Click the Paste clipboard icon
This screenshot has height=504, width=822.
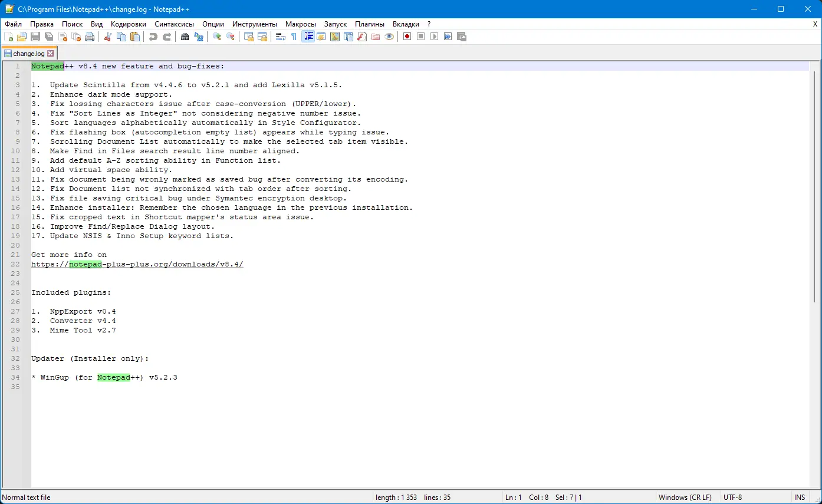tap(135, 37)
